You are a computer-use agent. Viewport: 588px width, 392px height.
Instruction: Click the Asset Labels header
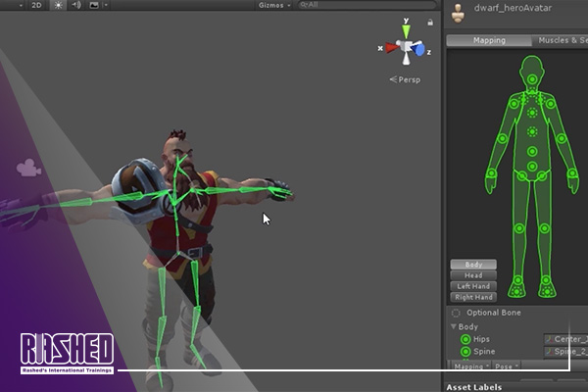coord(474,387)
